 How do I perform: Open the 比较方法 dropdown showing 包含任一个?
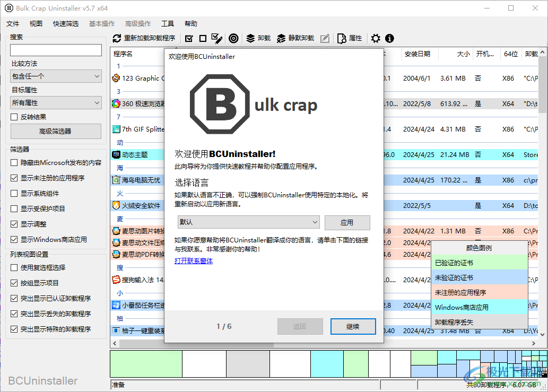click(x=56, y=76)
